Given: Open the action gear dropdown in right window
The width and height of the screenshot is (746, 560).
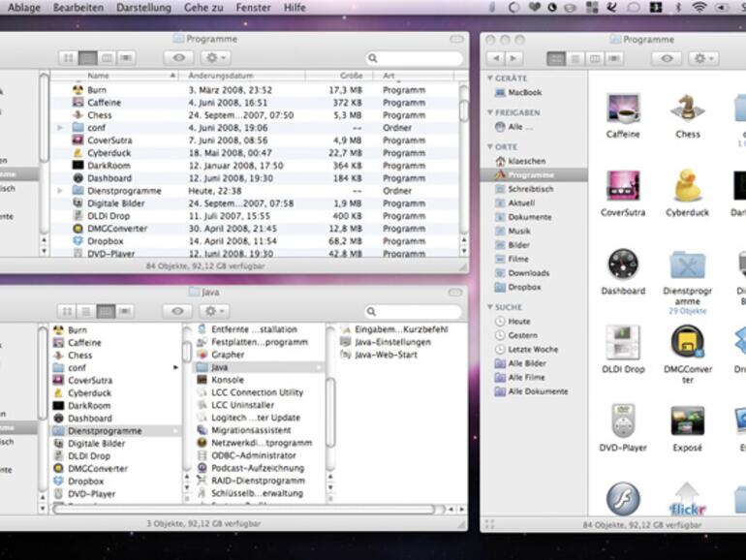Looking at the screenshot, I should (702, 59).
